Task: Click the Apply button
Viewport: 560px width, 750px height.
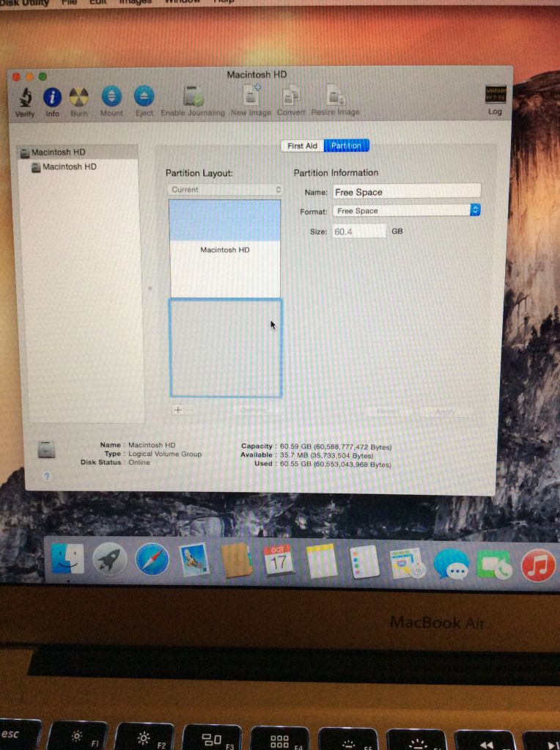Action: point(445,412)
